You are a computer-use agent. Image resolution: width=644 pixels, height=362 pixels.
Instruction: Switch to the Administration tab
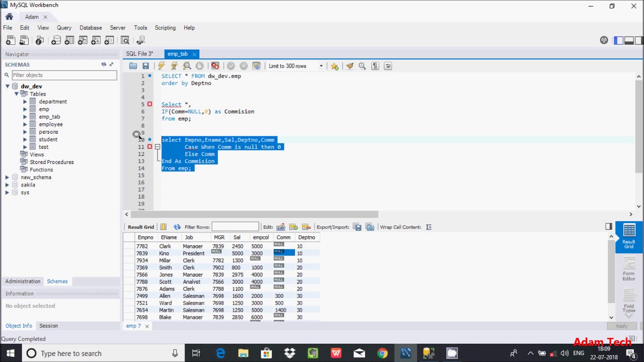23,281
